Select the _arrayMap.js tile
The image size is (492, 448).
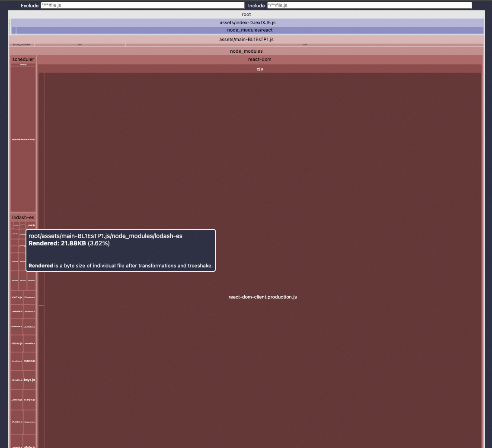pyautogui.click(x=17, y=311)
